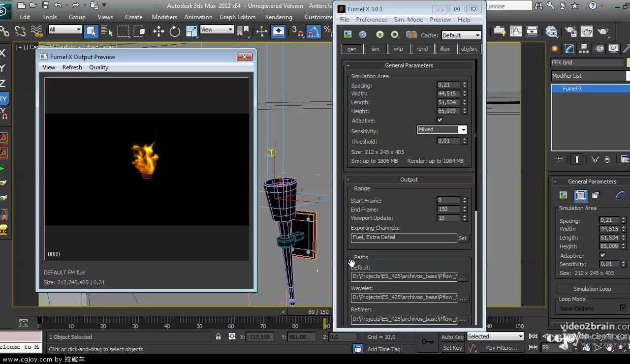This screenshot has width=630, height=364.
Task: Open the Graph Editors menu
Action: click(238, 17)
